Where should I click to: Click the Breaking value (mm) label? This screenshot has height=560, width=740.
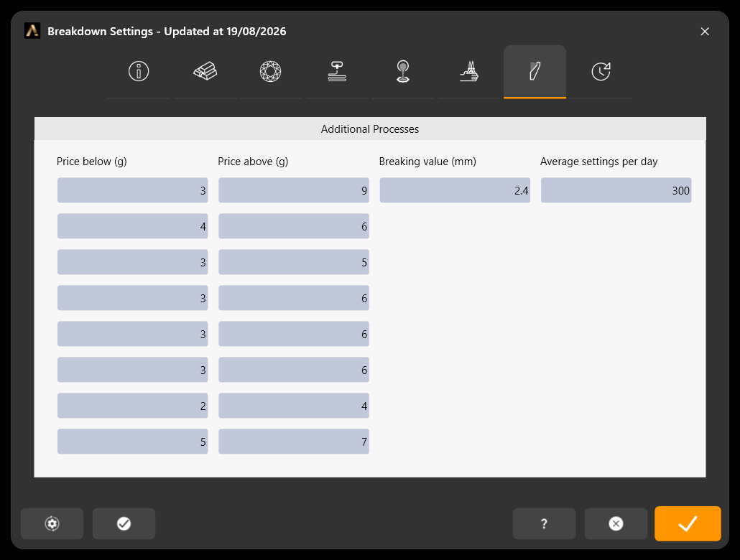click(427, 162)
